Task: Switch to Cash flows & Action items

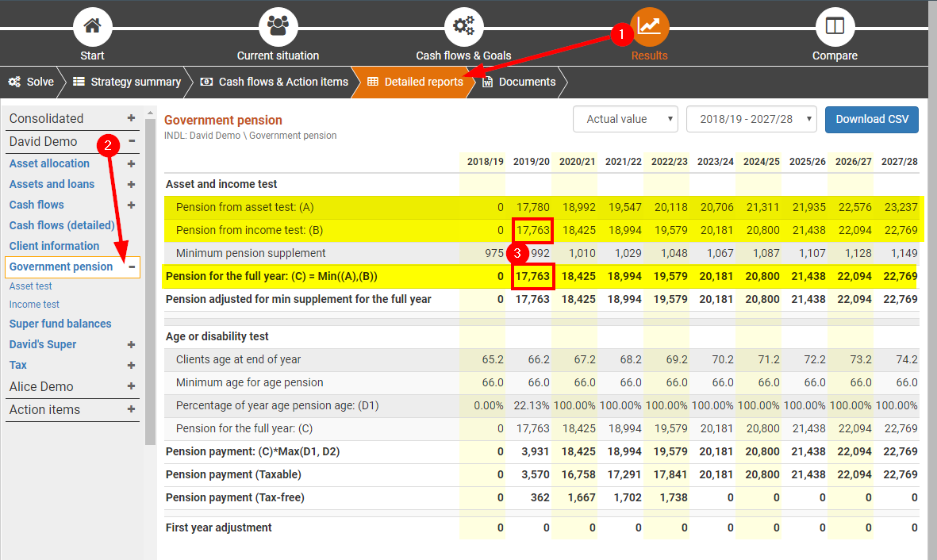Action: click(275, 82)
